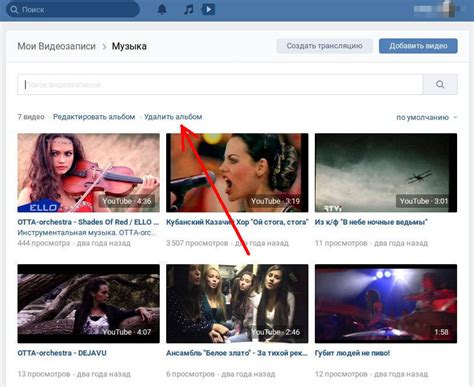This screenshot has width=474, height=387.
Task: Click the "YouTube · 3:01" duration badge
Action: pos(424,201)
